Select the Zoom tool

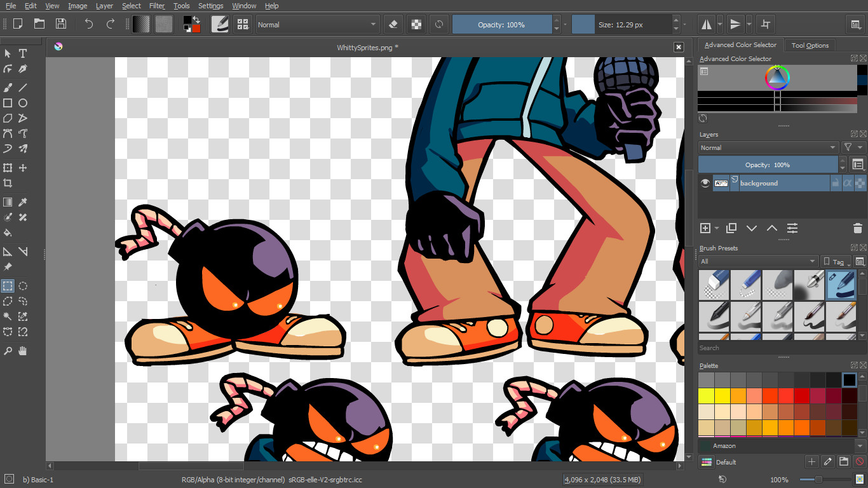coord(8,351)
